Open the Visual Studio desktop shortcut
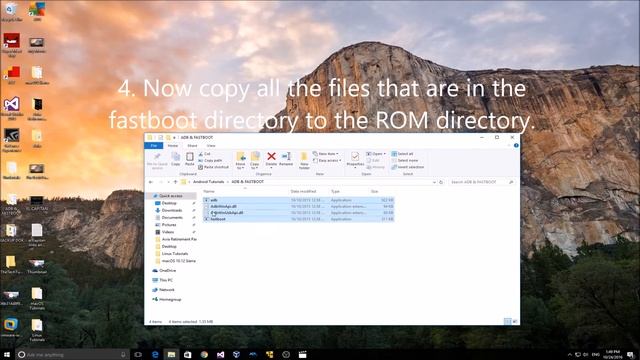 11,108
